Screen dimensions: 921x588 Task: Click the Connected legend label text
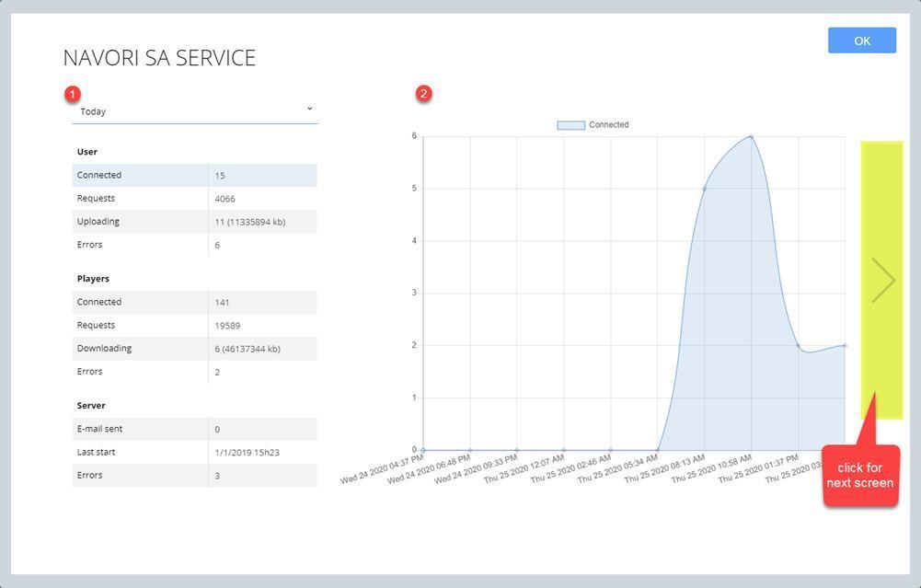click(608, 124)
